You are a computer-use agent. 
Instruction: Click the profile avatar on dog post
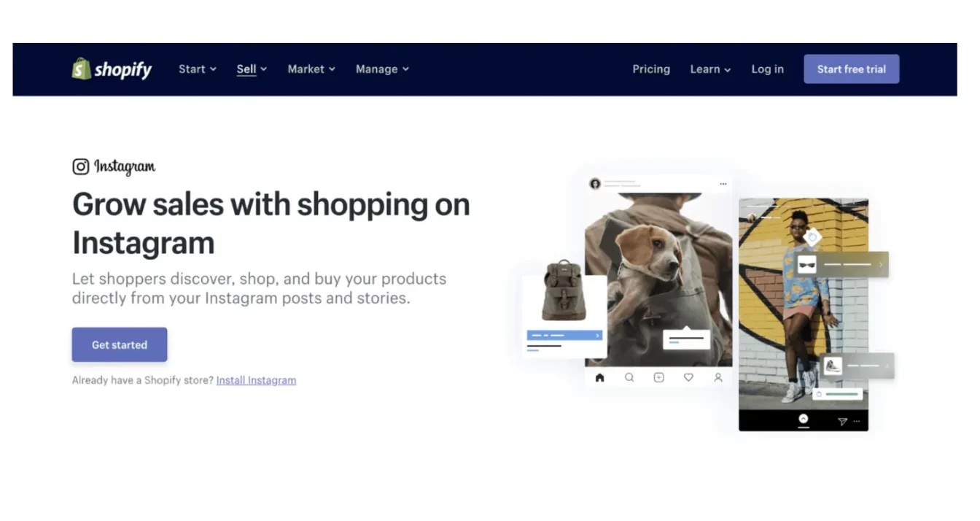coord(595,184)
